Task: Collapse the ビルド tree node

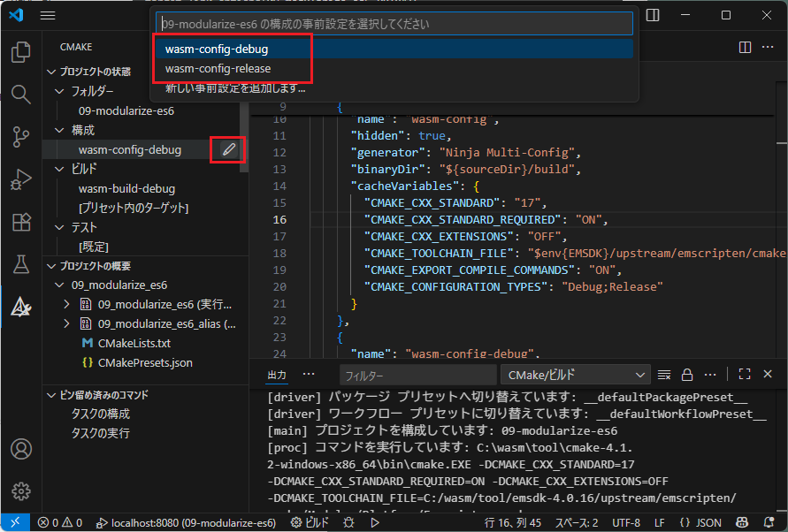Action: [x=59, y=170]
